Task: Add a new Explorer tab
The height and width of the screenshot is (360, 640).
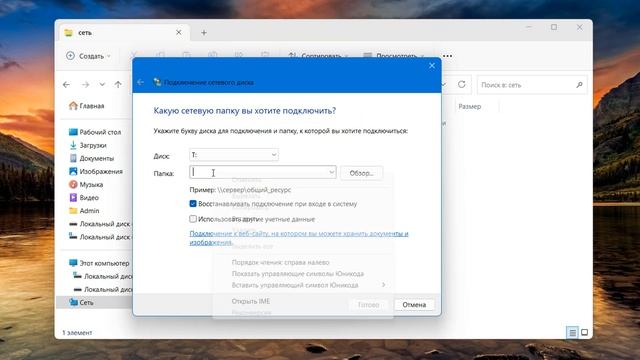Action: tap(204, 33)
